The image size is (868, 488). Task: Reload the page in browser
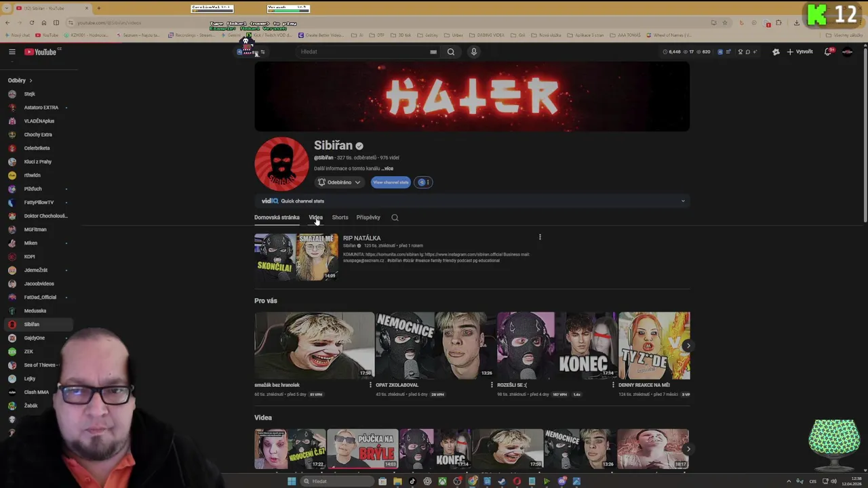32,22
